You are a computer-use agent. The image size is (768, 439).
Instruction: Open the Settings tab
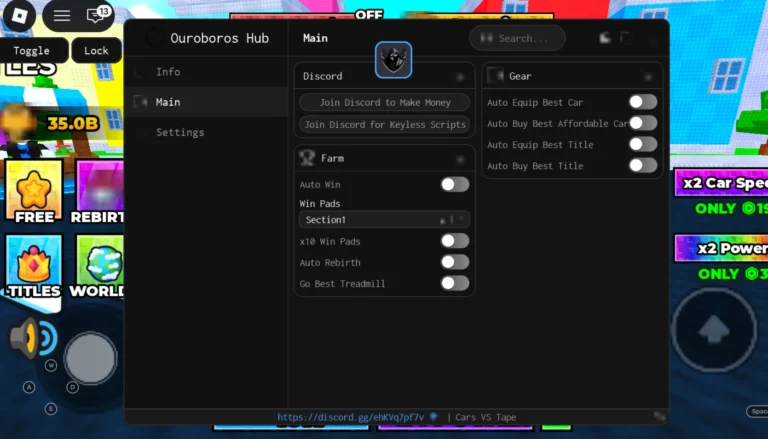(x=206, y=132)
